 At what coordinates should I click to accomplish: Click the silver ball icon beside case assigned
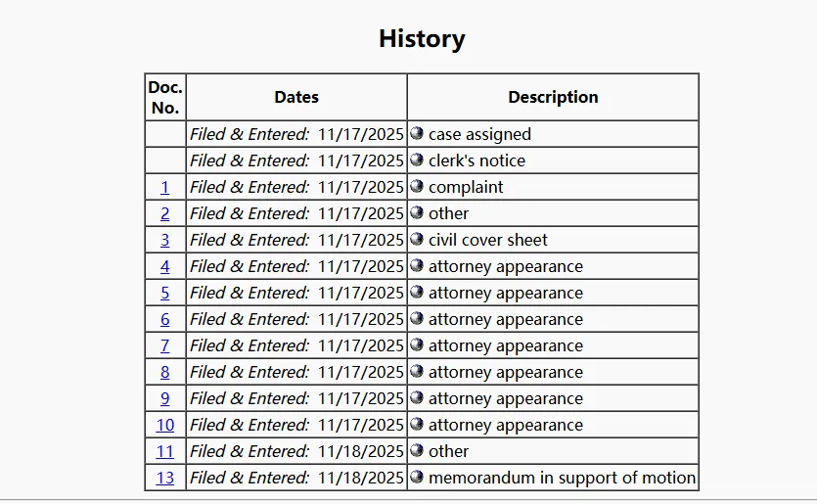tap(418, 133)
